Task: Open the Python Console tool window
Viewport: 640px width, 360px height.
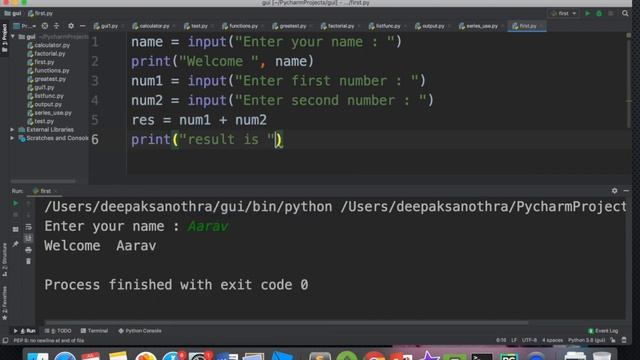Action: pos(140,331)
